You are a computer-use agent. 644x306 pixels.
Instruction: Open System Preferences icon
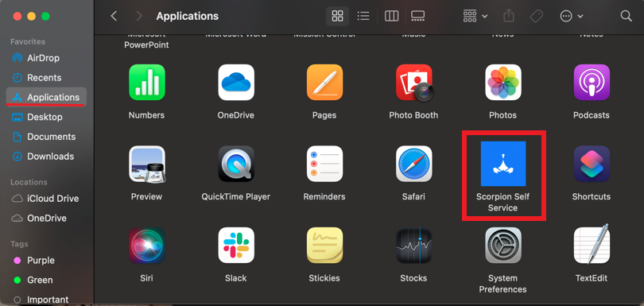click(x=503, y=246)
